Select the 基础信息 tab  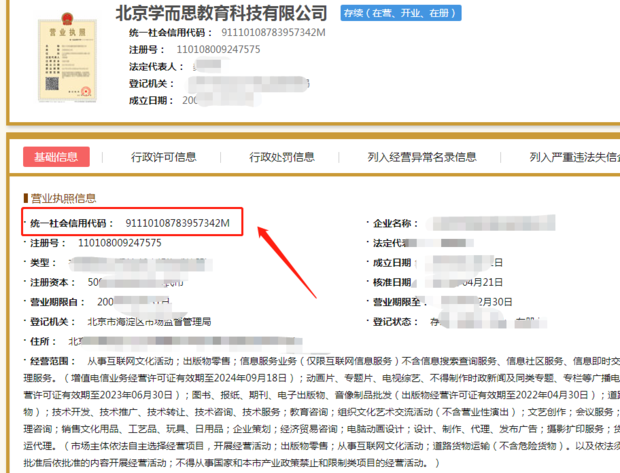point(56,157)
